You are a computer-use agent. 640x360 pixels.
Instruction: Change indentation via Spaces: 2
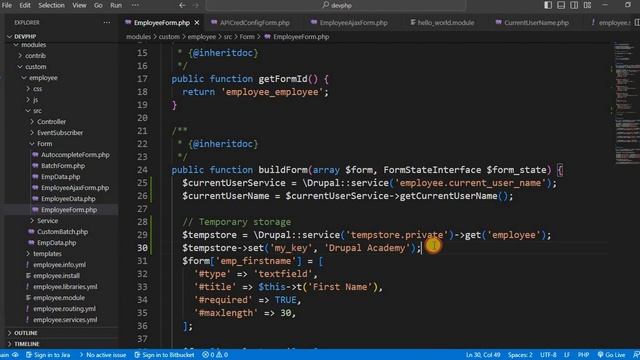click(520, 355)
